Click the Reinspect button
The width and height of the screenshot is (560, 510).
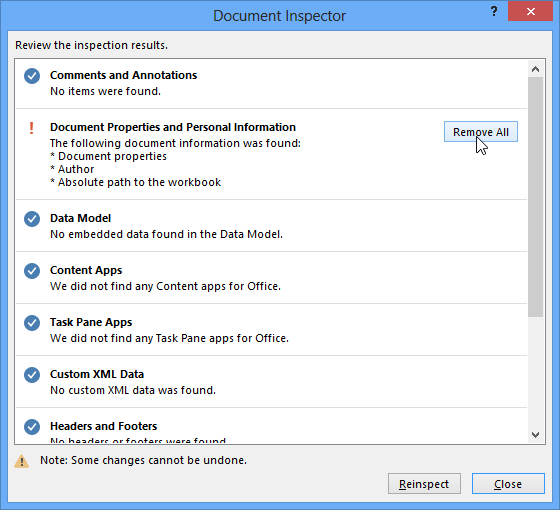(424, 484)
